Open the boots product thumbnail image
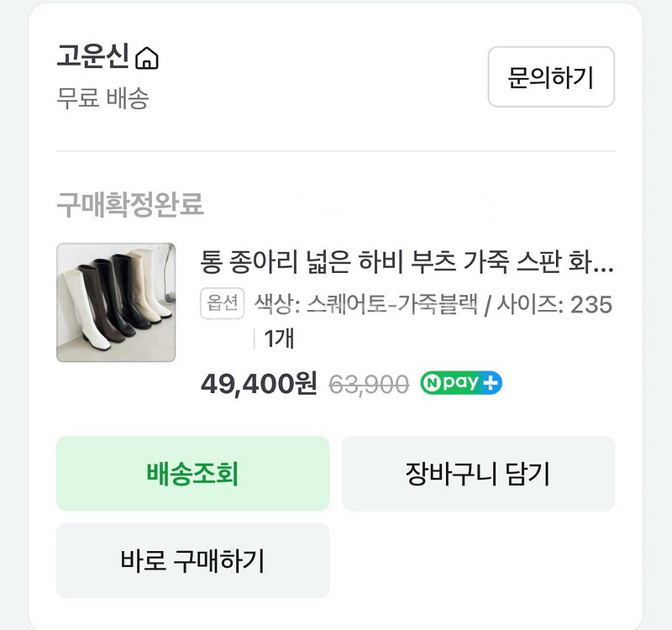672x630 pixels. pyautogui.click(x=116, y=302)
